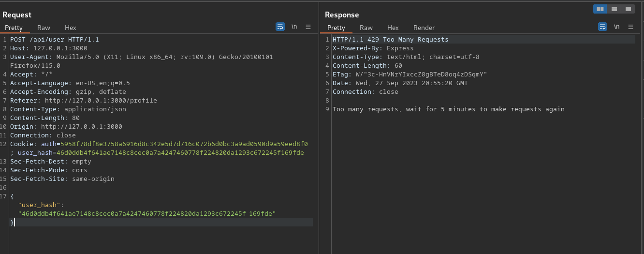
Task: Select the side-by-side split layout icon
Action: click(600, 9)
